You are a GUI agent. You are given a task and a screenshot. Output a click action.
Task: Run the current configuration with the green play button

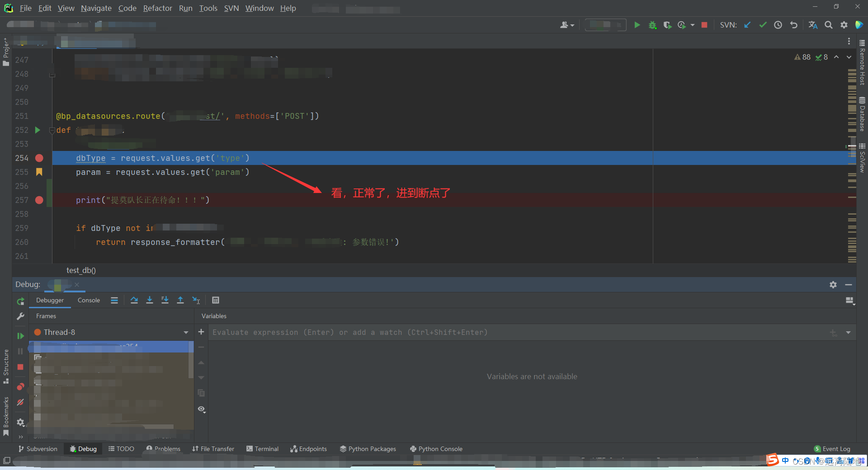(637, 25)
